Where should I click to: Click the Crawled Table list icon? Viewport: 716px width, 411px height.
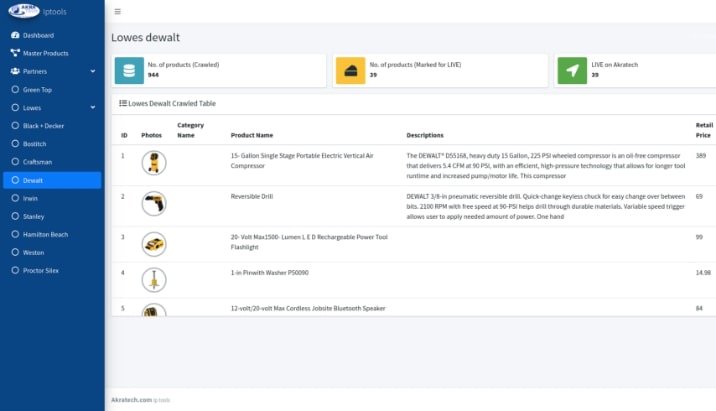[x=123, y=103]
